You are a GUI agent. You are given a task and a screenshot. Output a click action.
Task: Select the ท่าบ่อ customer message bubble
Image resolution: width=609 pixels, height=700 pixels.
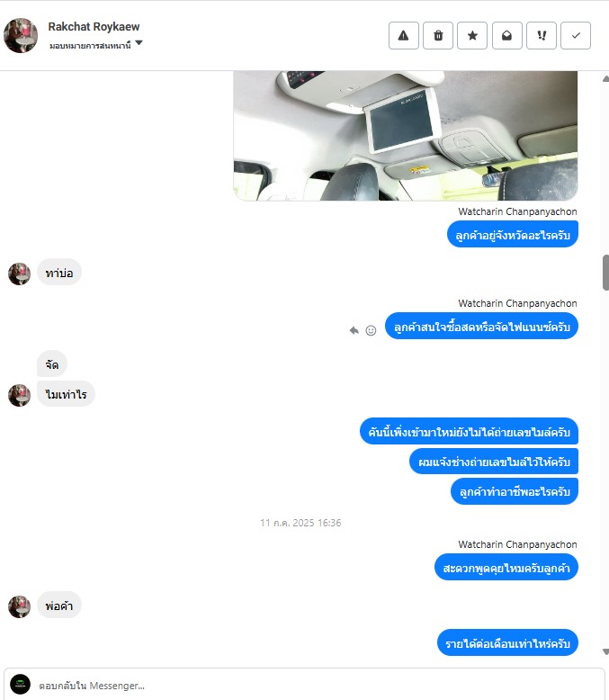tap(59, 273)
